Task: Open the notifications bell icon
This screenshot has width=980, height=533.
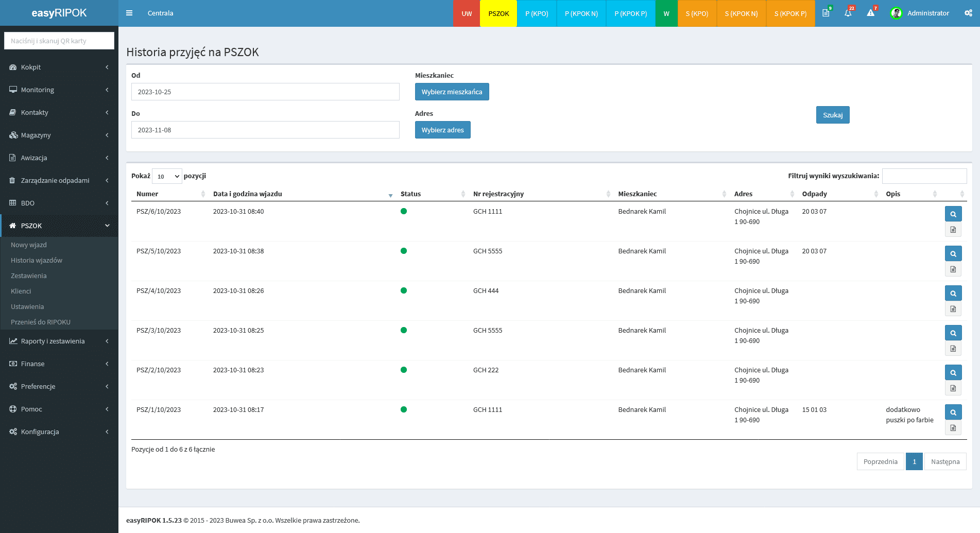Action: coord(848,13)
